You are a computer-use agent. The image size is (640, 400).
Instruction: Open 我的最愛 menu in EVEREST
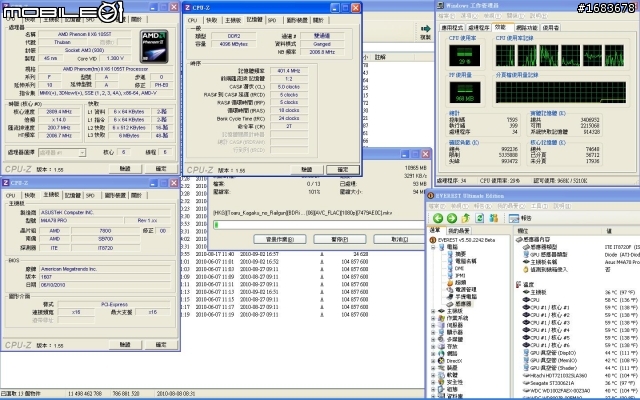[x=511, y=206]
